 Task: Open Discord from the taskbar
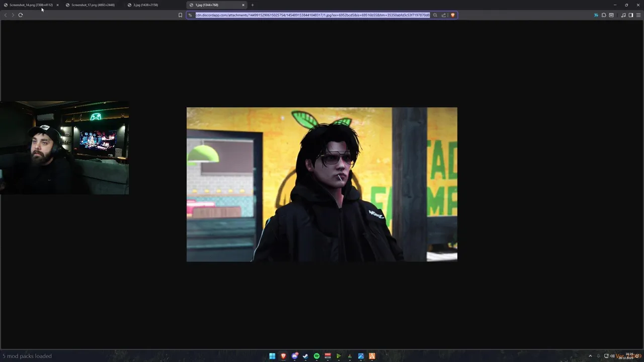coord(294,356)
